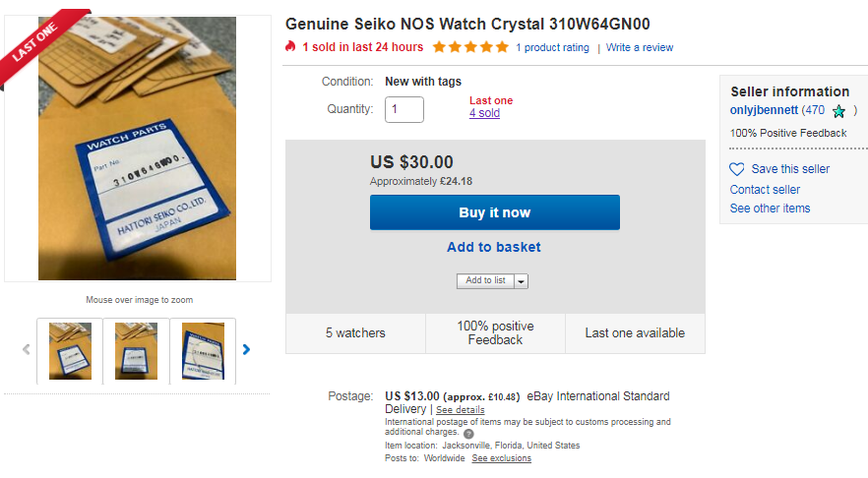Open postage See details link
Viewport: 868px width, 478px height.
461,409
